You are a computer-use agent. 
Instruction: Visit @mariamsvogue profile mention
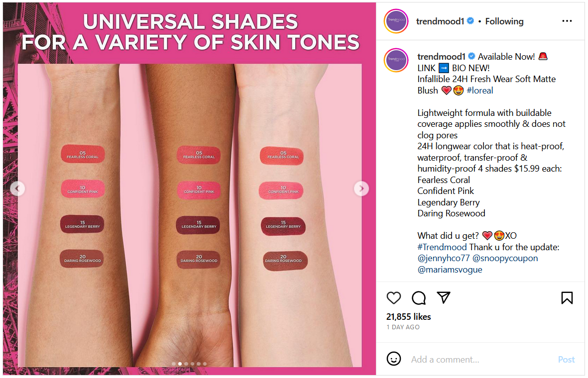[x=450, y=270]
